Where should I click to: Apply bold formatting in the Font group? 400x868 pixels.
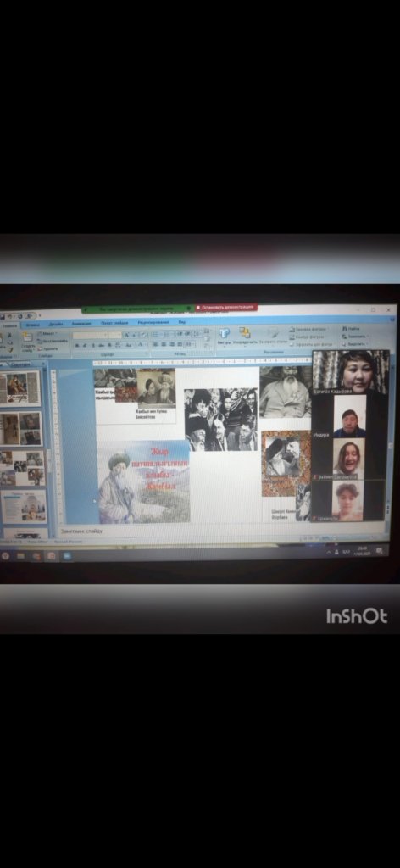point(77,344)
